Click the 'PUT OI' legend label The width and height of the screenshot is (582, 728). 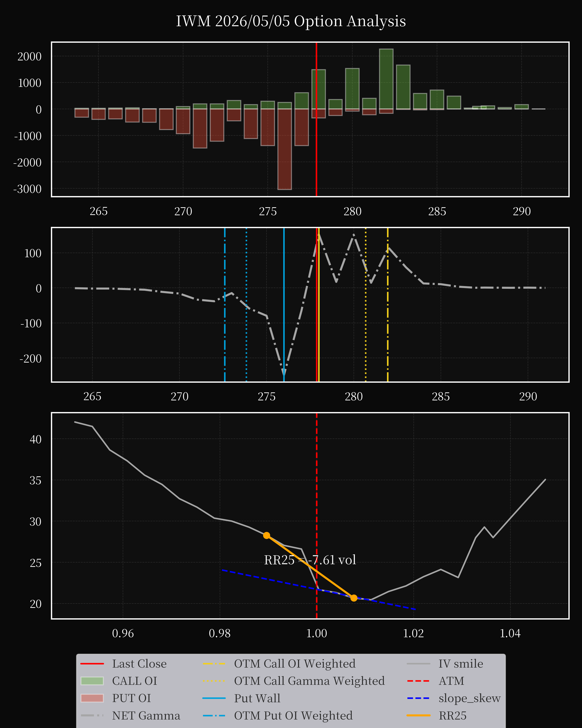click(x=132, y=698)
